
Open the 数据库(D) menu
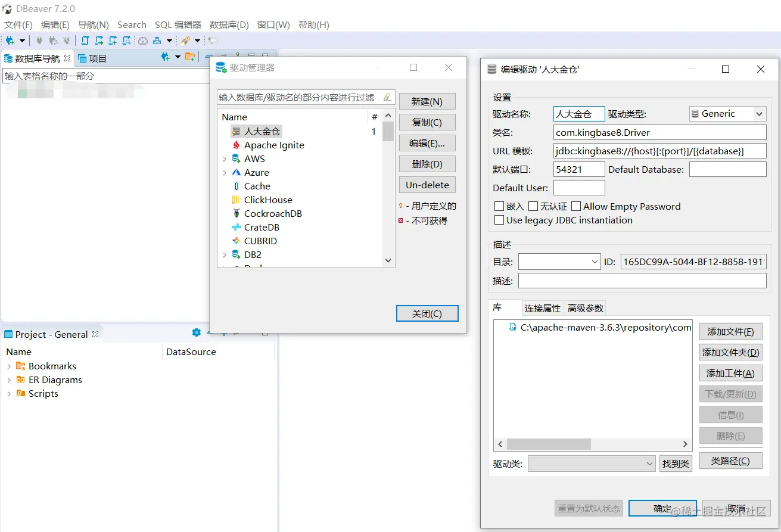click(x=229, y=24)
